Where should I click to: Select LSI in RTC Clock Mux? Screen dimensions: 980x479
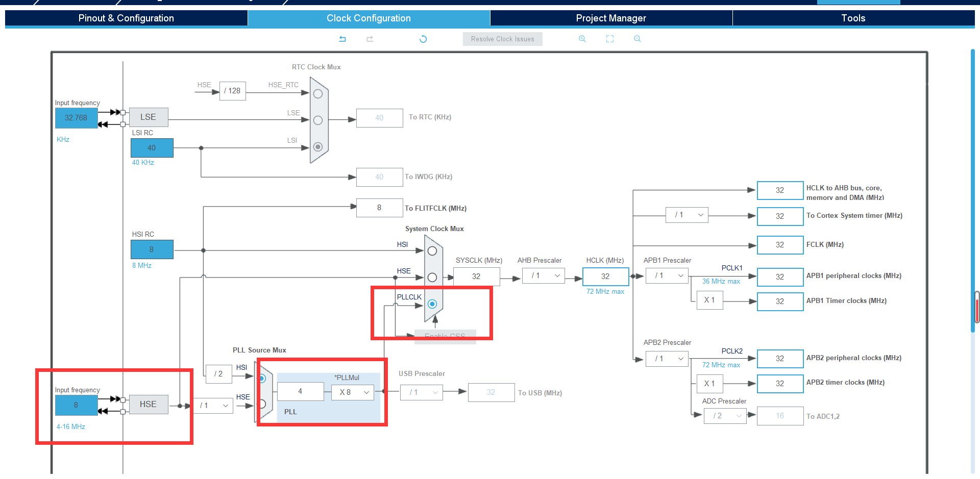click(318, 147)
